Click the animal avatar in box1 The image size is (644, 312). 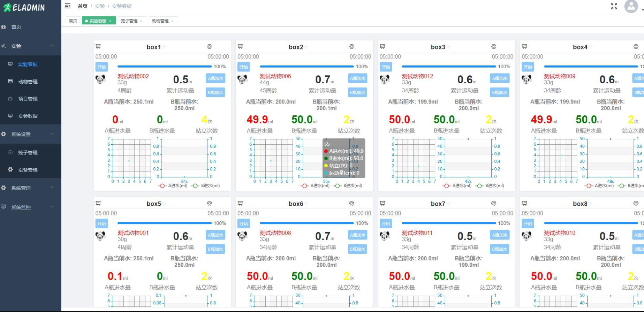click(100, 79)
